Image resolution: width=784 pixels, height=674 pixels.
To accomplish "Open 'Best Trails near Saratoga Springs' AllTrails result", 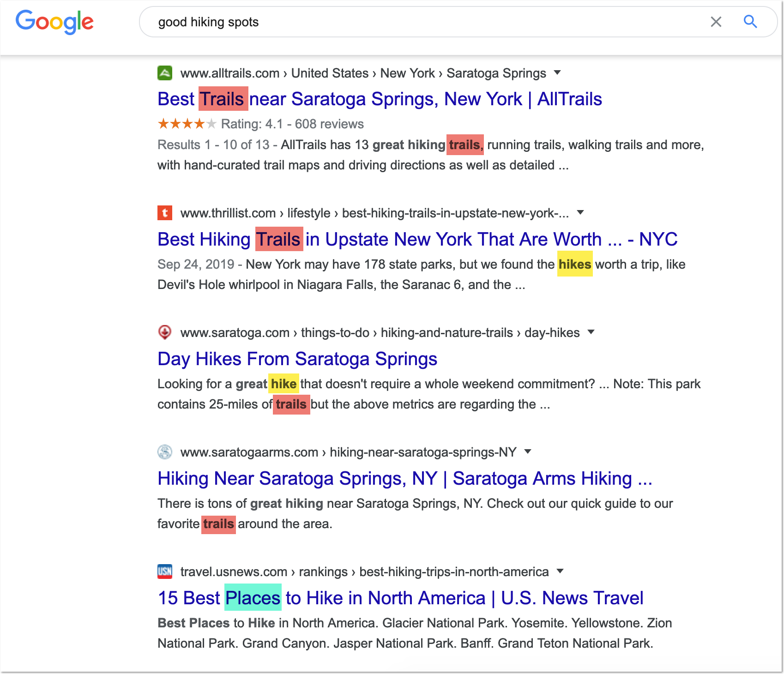I will pos(380,99).
